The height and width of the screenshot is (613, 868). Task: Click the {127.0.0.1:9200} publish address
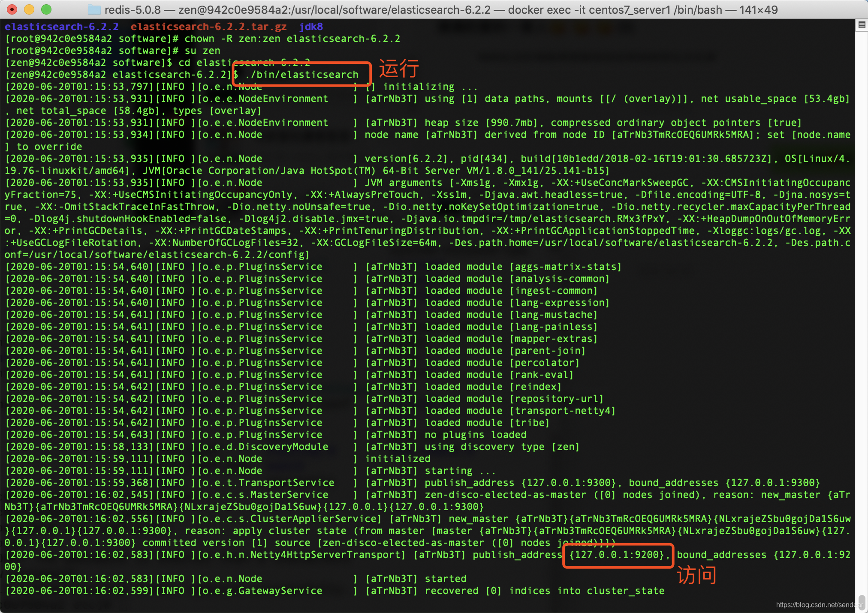(617, 555)
